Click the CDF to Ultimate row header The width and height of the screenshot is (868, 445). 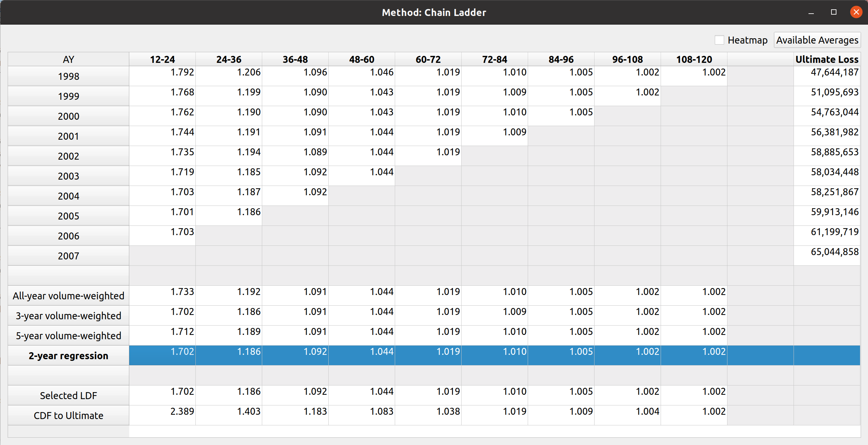pyautogui.click(x=68, y=415)
